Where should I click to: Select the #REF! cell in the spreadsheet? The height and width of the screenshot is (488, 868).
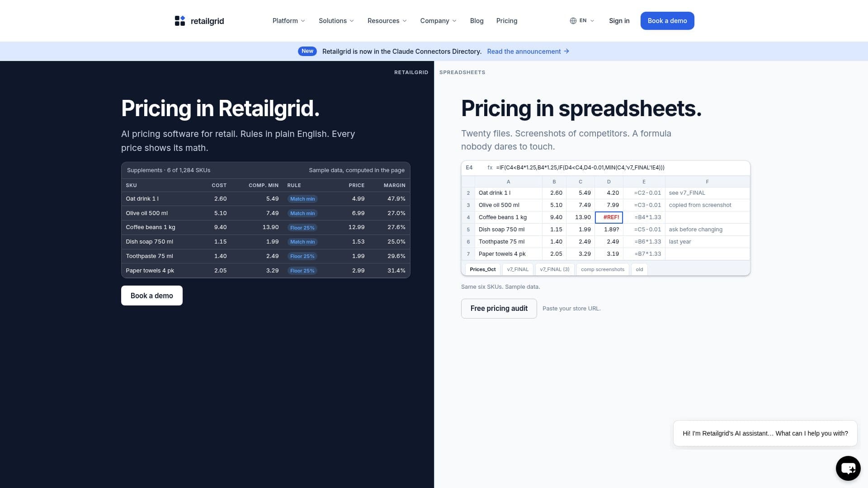(x=609, y=217)
